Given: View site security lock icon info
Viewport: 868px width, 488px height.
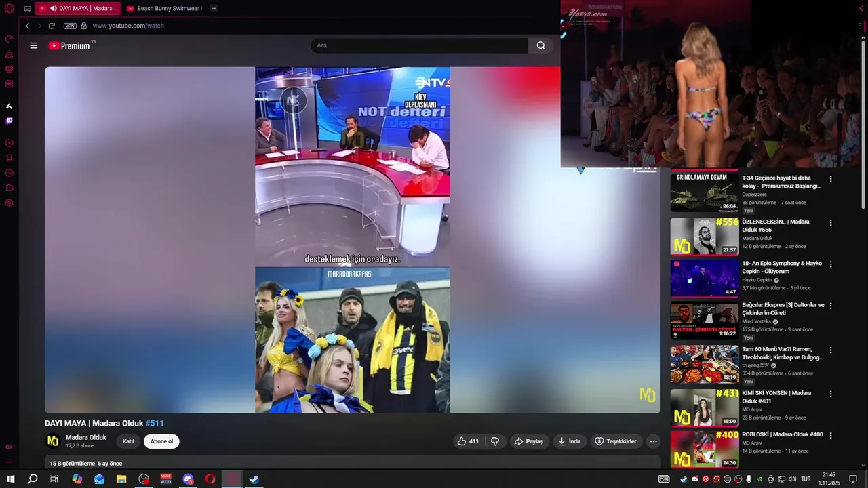Looking at the screenshot, I should (x=84, y=26).
